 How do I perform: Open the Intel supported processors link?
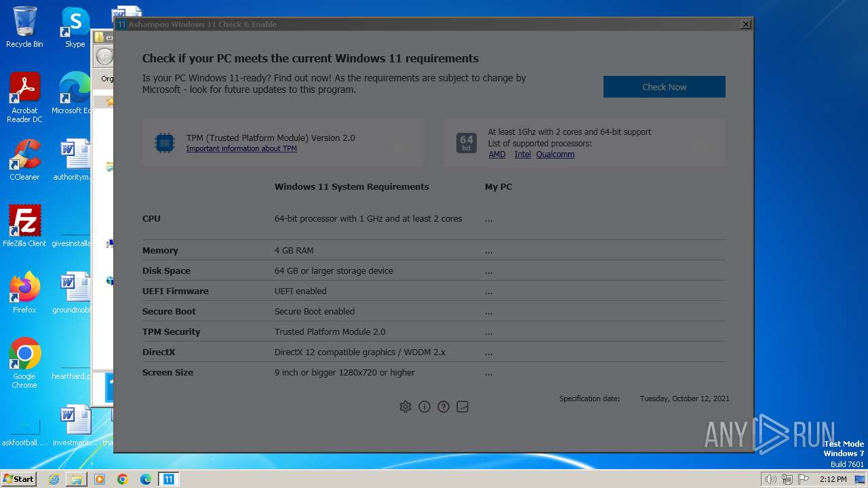[522, 155]
